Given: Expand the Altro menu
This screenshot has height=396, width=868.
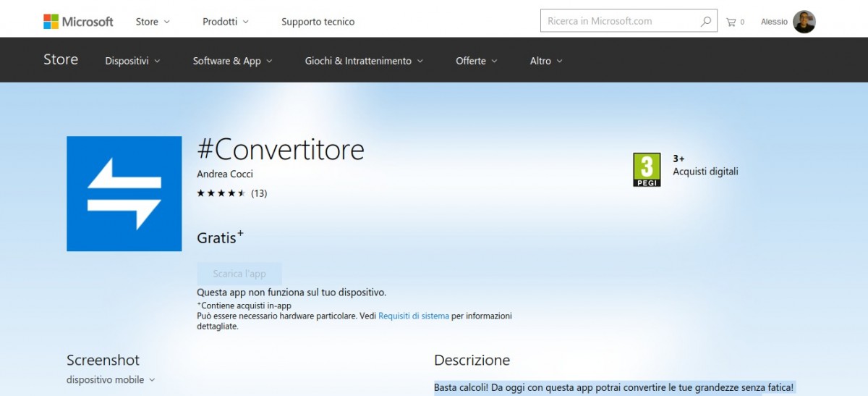Looking at the screenshot, I should (546, 61).
